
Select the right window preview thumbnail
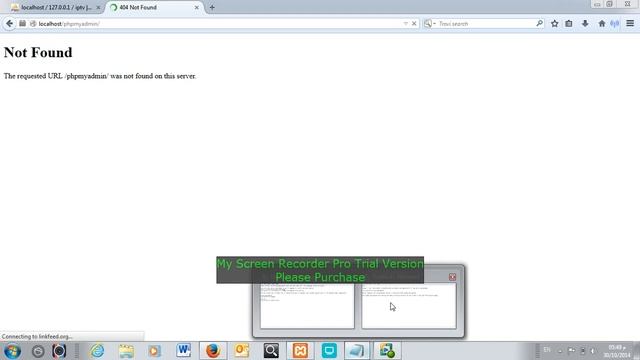coord(409,306)
